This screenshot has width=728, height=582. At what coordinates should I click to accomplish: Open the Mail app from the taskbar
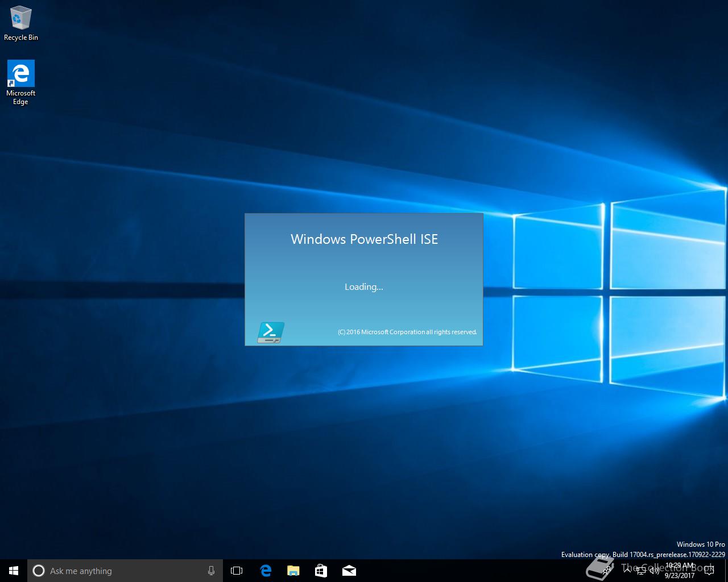(x=349, y=571)
